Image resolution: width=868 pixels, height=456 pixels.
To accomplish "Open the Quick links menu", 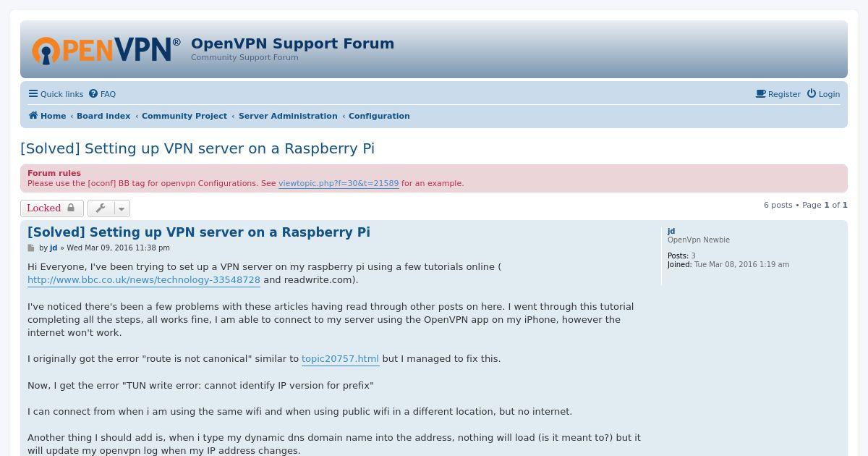I will [56, 94].
